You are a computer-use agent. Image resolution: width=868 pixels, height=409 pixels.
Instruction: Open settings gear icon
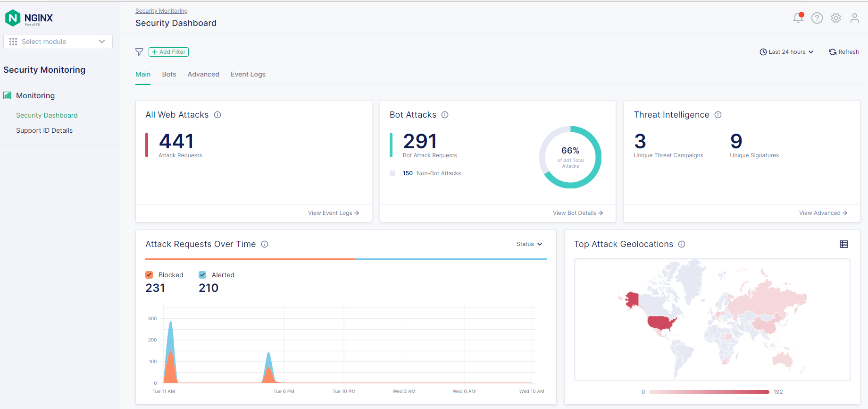(835, 18)
